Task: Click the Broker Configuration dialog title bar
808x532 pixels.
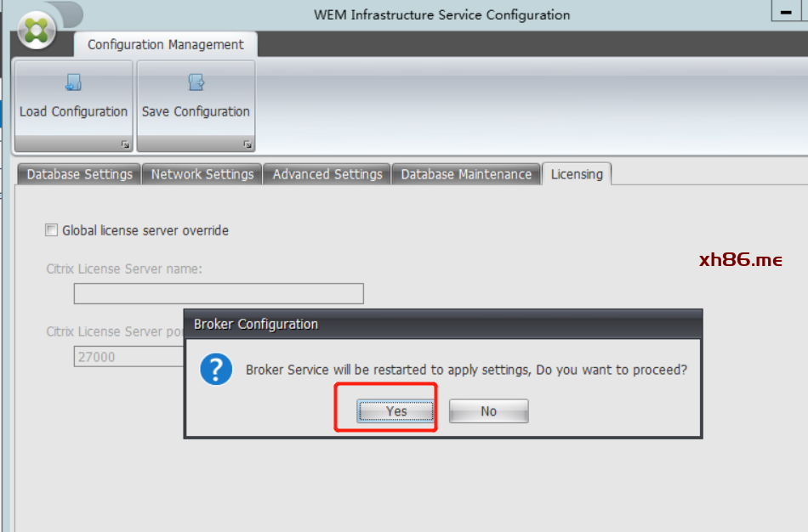Action: coord(442,324)
